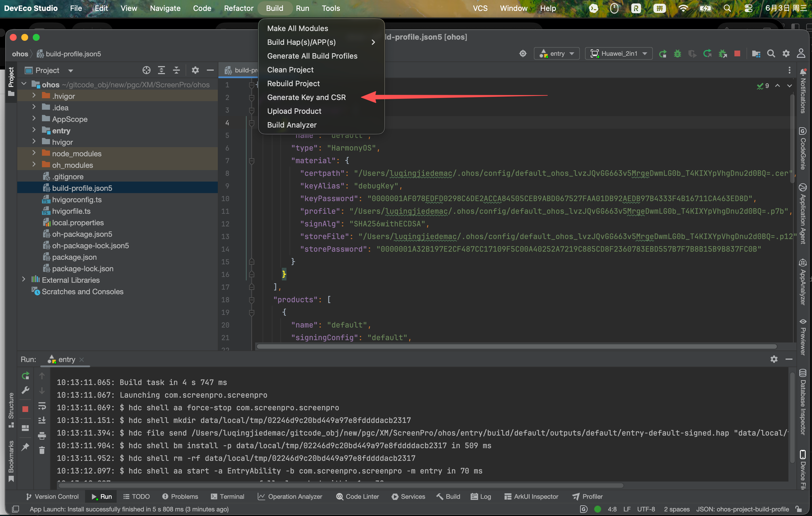Click the Run console horizontal scrollbar
This screenshot has height=516, width=812.
point(340,486)
